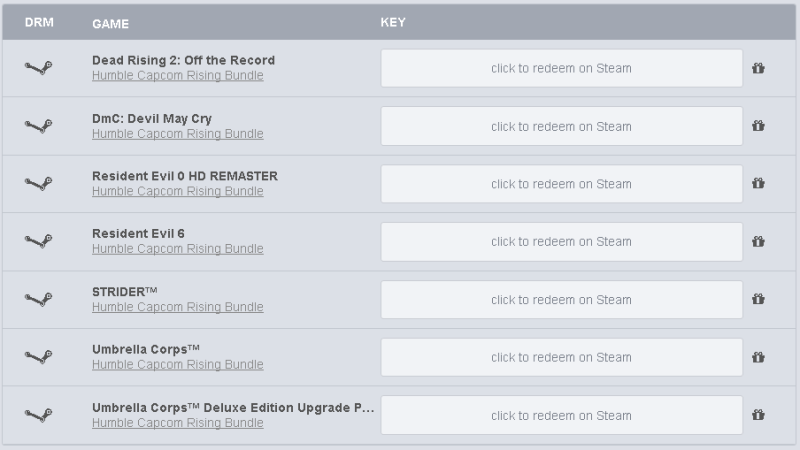Open bundle link under Dead Rising 2
This screenshot has width=800, height=450.
click(x=178, y=75)
